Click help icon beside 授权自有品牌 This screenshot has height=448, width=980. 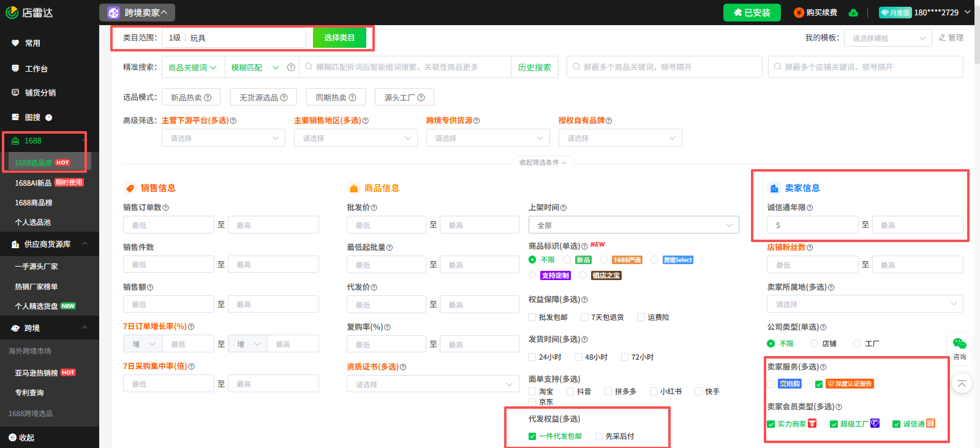[x=609, y=121]
